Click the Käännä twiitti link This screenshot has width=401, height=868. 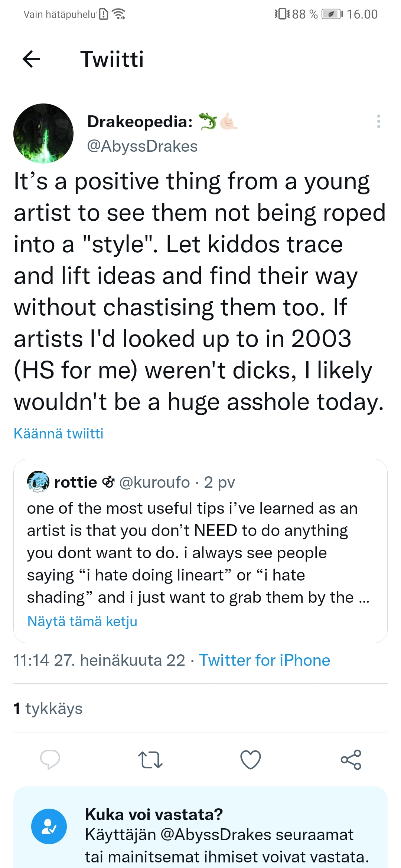pos(59,433)
